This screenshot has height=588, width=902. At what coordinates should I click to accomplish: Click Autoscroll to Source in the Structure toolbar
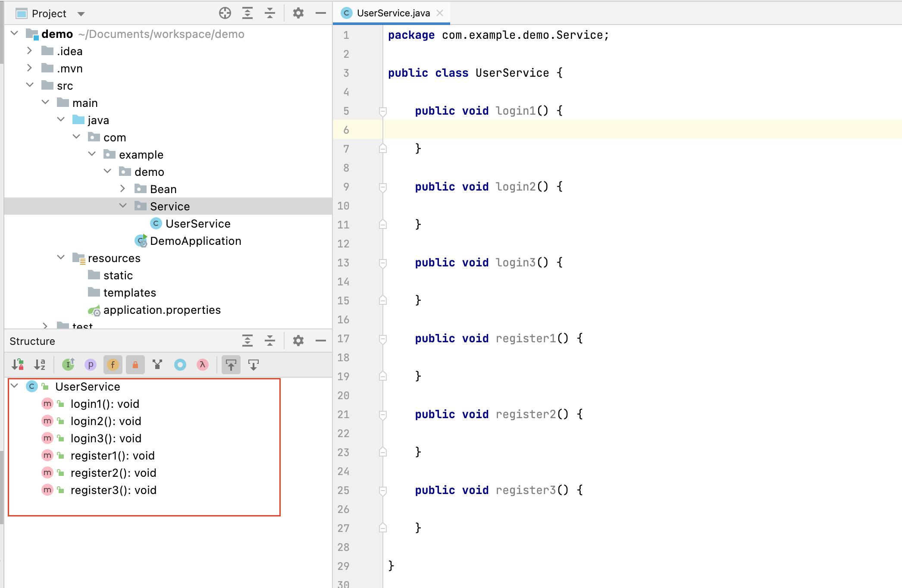point(231,365)
